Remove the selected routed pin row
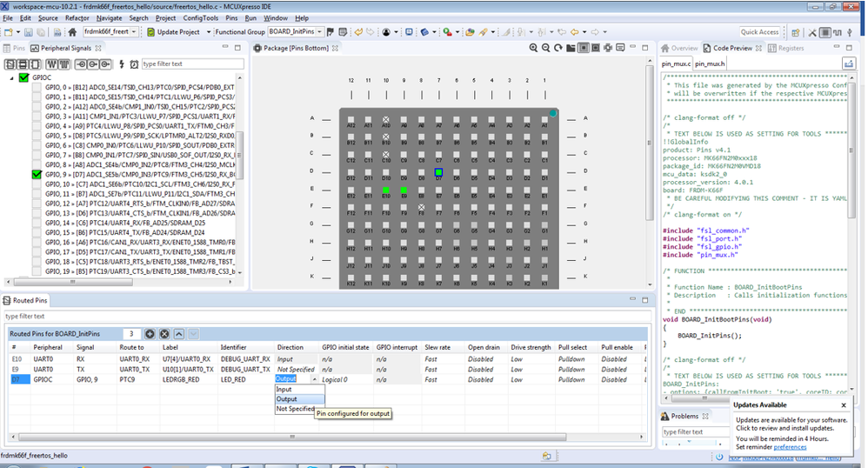The width and height of the screenshot is (868, 468). (164, 333)
